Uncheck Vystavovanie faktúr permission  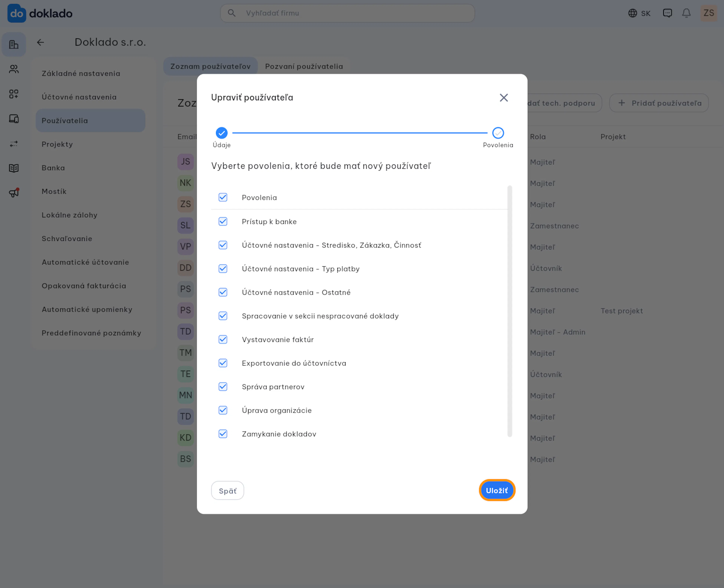[x=223, y=339]
